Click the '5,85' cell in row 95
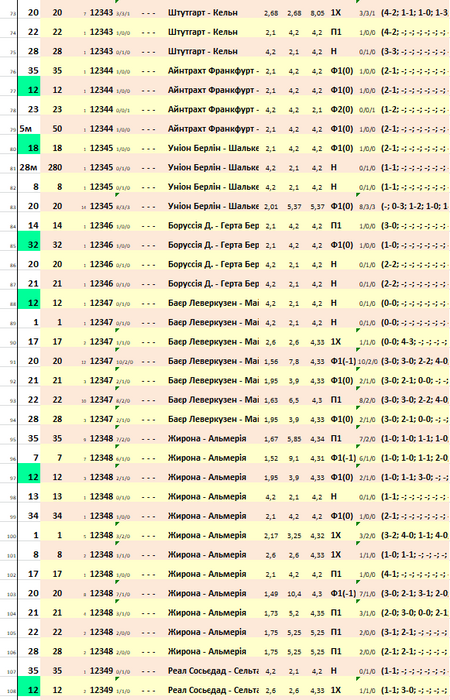The height and width of the screenshot is (700, 450). point(294,439)
